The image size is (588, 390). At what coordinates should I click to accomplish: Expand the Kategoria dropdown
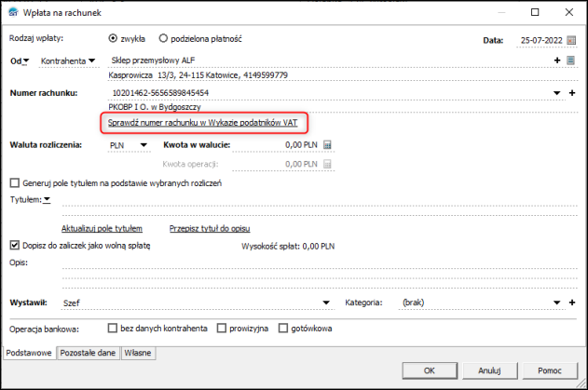point(557,303)
